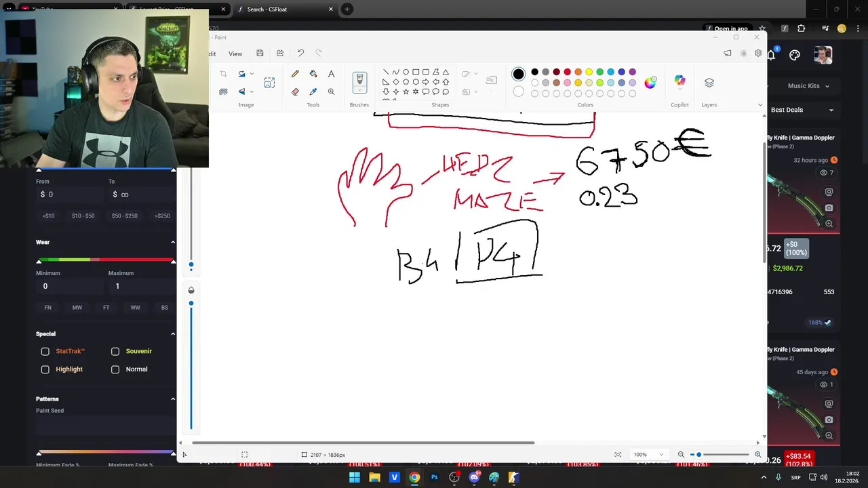Select the Magnifier tool
The image size is (868, 488).
click(x=331, y=91)
